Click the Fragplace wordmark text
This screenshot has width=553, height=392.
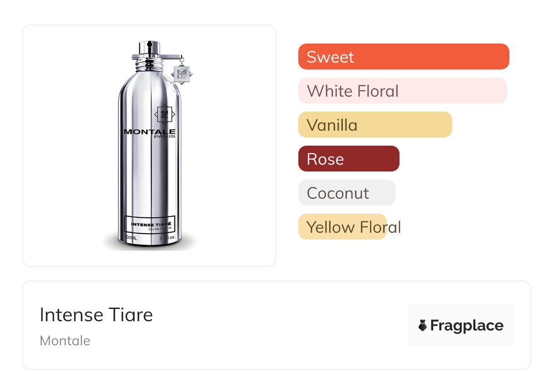(467, 325)
